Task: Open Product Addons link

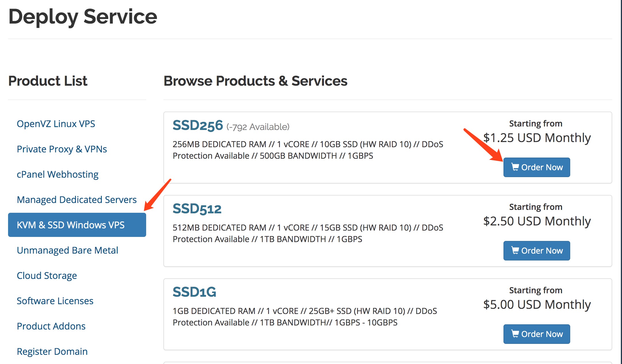Action: click(51, 326)
